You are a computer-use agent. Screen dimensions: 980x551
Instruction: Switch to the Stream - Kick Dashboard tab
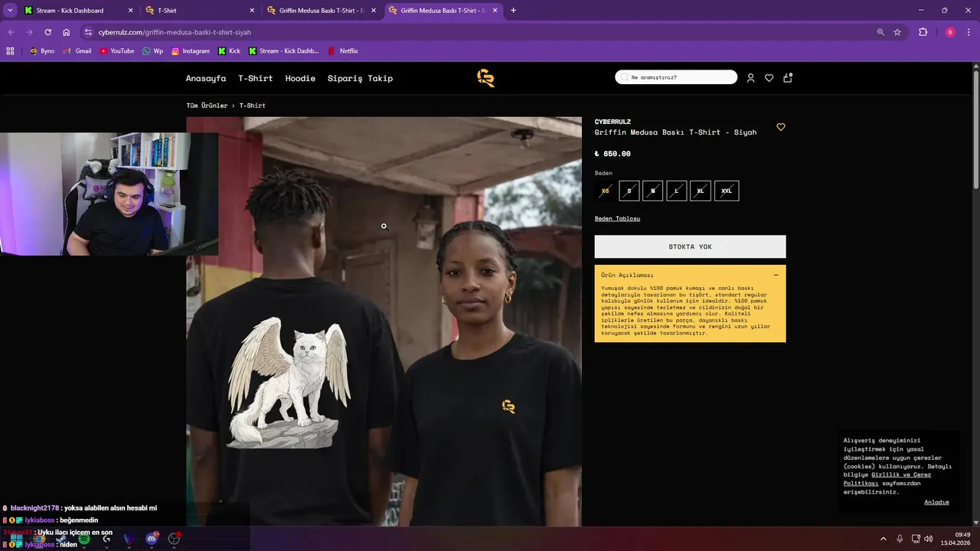pyautogui.click(x=70, y=11)
